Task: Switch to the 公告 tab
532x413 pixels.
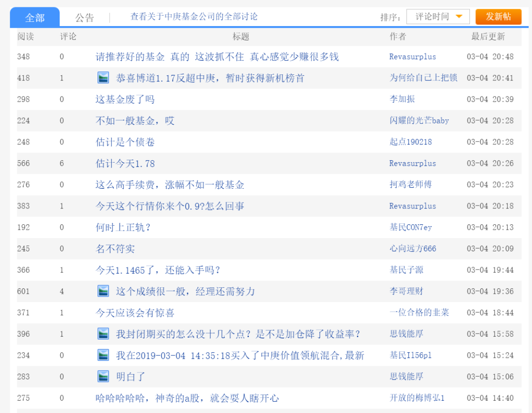Action: point(85,17)
